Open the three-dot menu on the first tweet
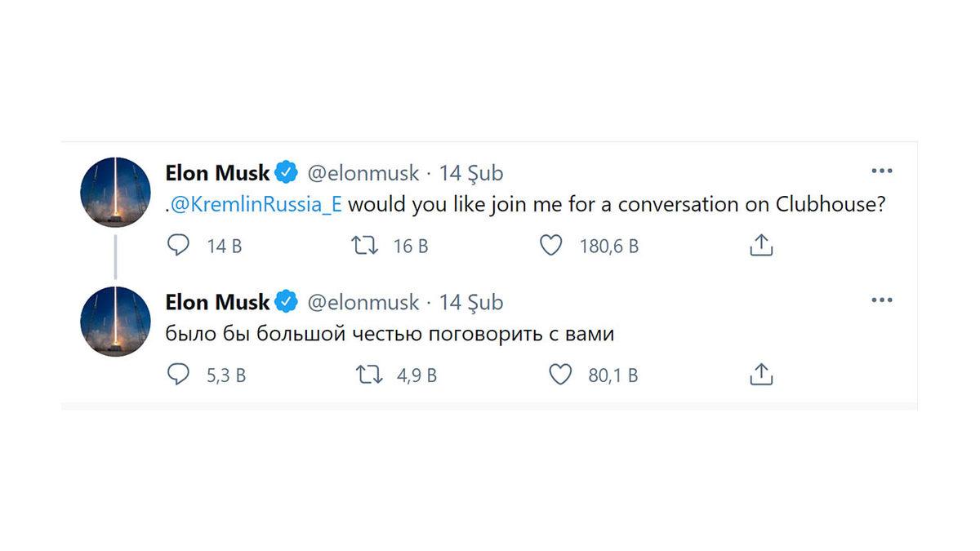Viewport: 980px width, 551px height. click(x=882, y=170)
